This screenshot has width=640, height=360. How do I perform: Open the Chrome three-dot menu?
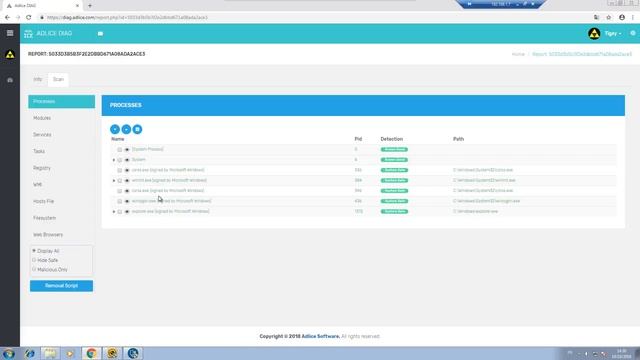(x=633, y=18)
